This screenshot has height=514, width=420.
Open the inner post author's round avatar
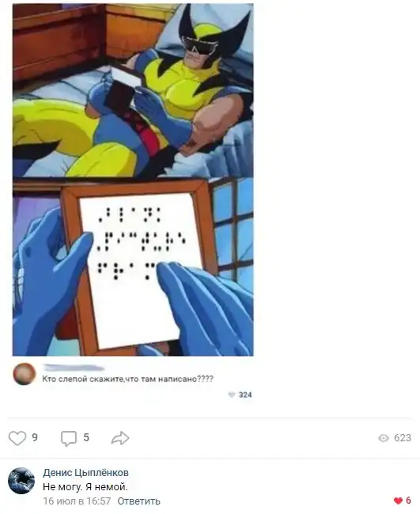tap(25, 374)
